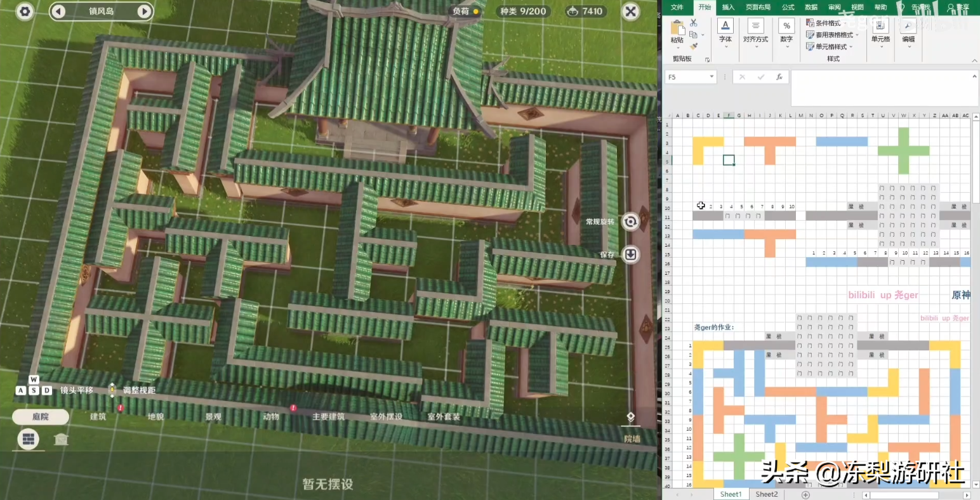Open the Name Box dropdown arrow
Screen dimensions: 980x500
click(x=712, y=77)
